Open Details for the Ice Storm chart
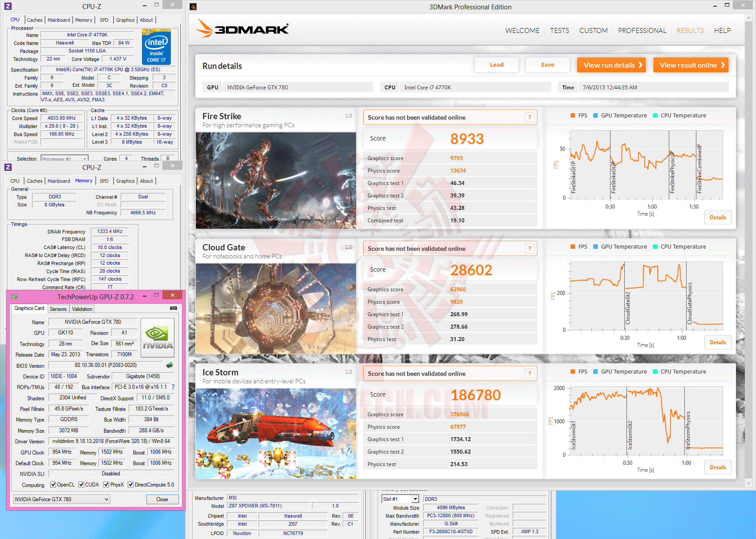 (718, 467)
